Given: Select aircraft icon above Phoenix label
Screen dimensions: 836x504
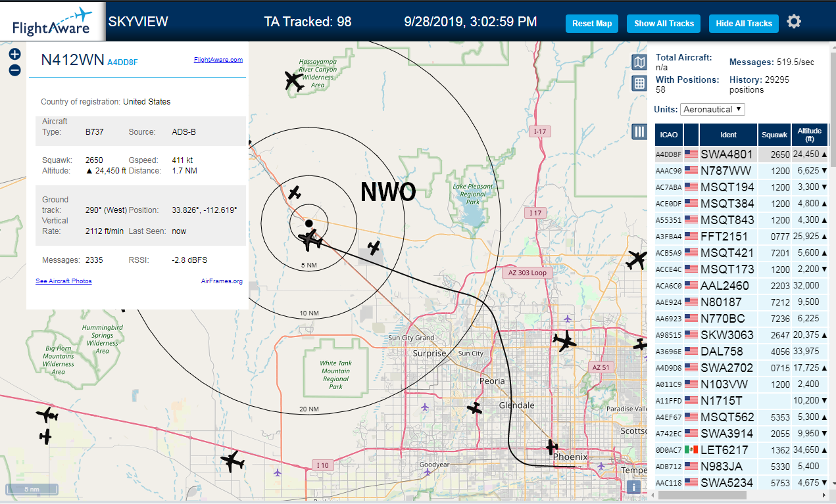Looking at the screenshot, I should coord(552,447).
